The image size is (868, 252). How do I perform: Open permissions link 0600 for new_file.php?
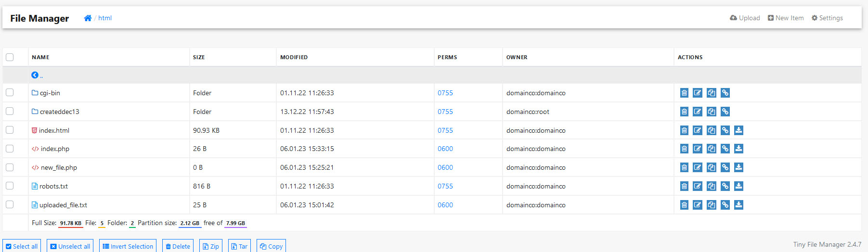pos(445,167)
